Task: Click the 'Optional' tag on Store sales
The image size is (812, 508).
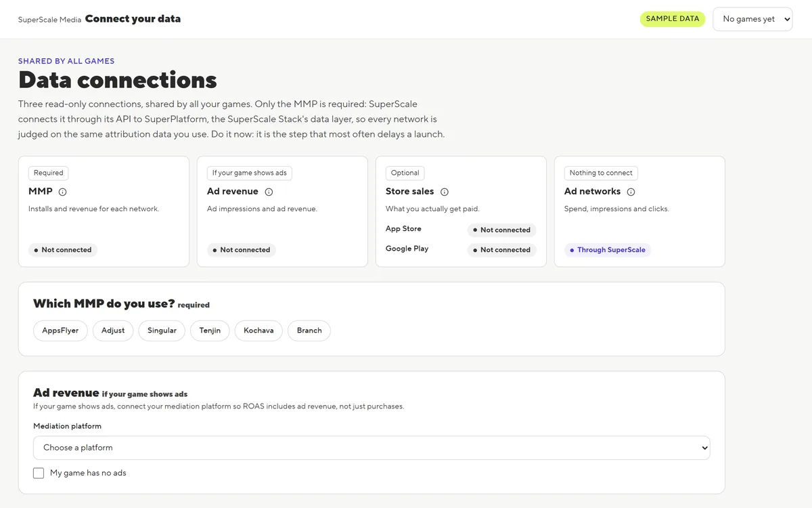Action: point(405,173)
